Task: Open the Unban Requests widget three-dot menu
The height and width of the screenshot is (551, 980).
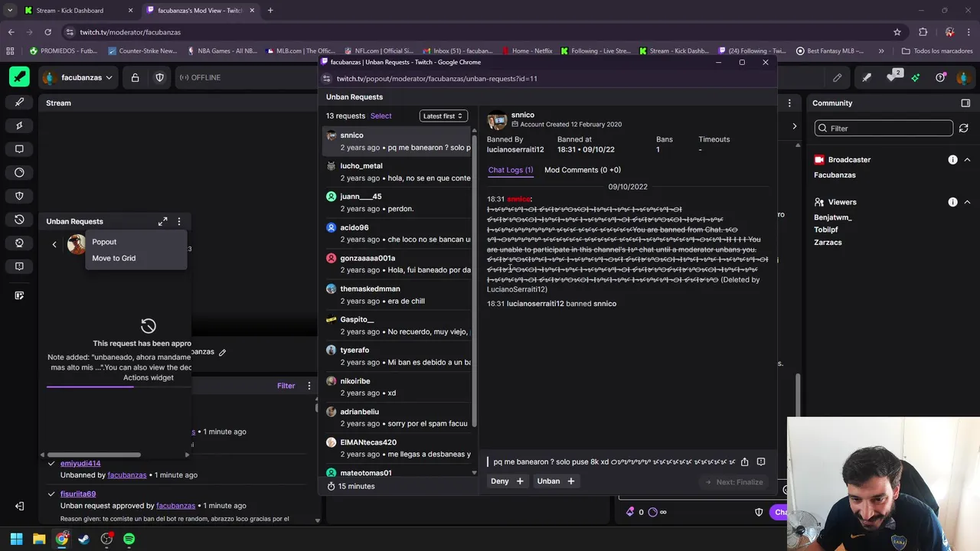Action: point(179,221)
